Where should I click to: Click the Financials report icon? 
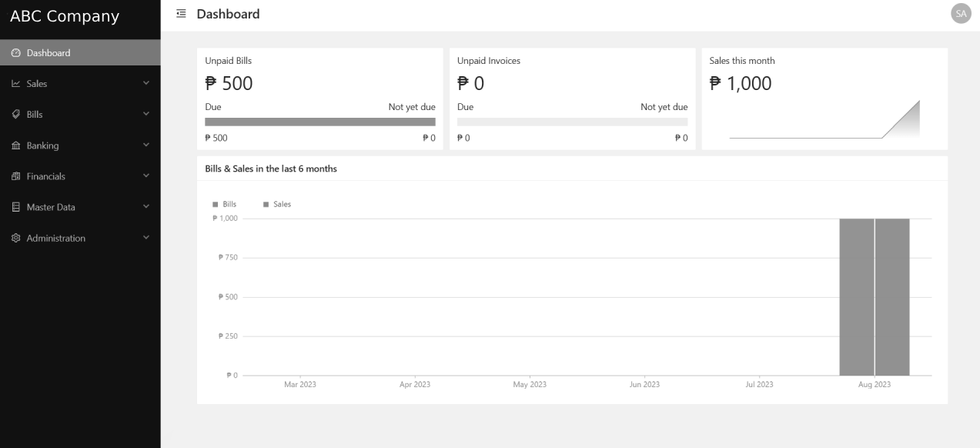(16, 176)
